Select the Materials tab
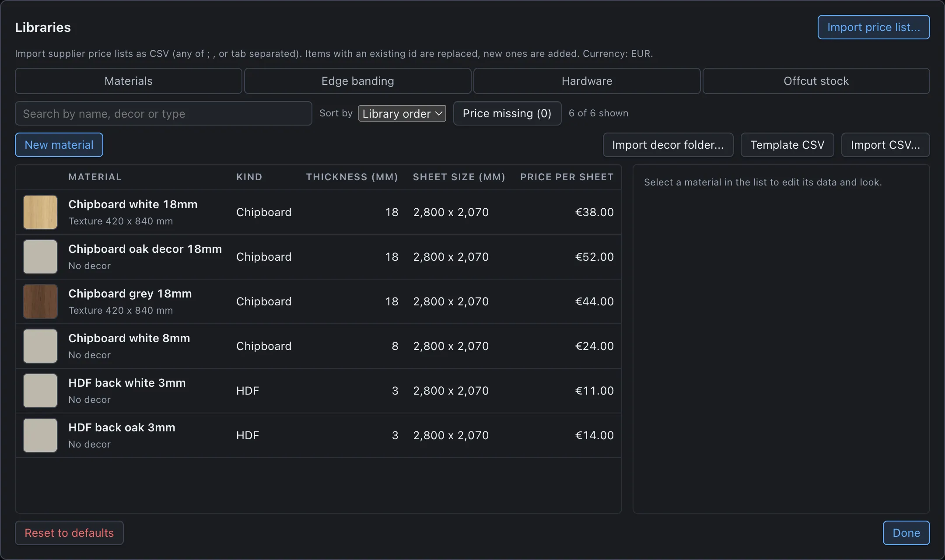 click(128, 81)
